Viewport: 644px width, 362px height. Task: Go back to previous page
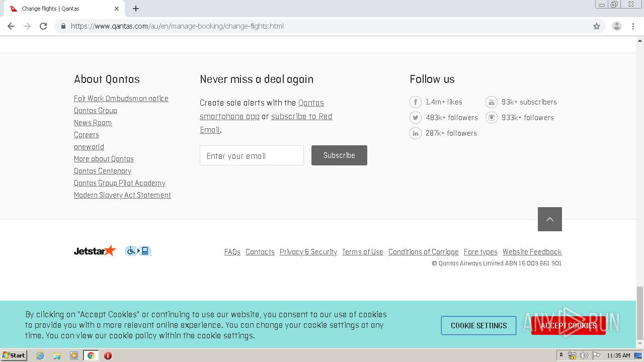11,26
